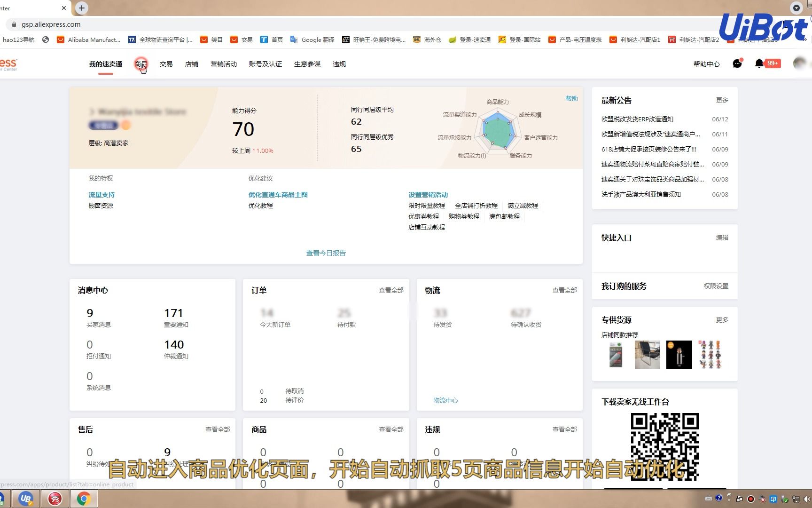Open the user avatar account menu
This screenshot has width=812, height=508.
[x=800, y=63]
